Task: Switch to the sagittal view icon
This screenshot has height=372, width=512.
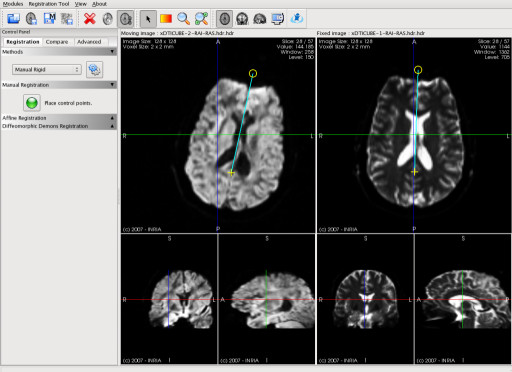Action: point(260,19)
